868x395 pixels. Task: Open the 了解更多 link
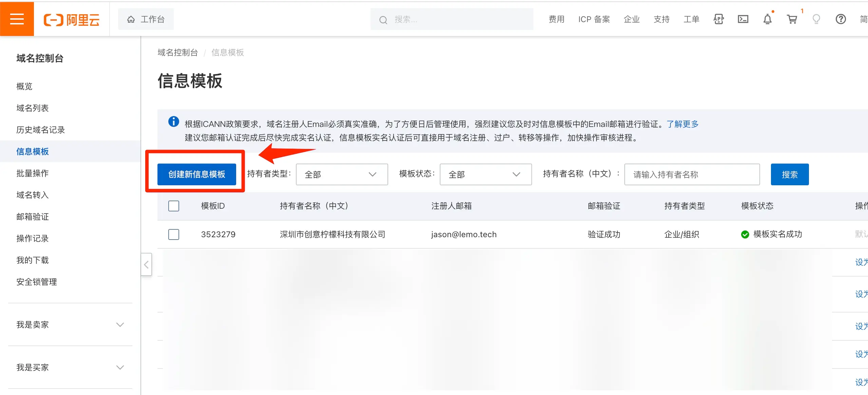682,124
